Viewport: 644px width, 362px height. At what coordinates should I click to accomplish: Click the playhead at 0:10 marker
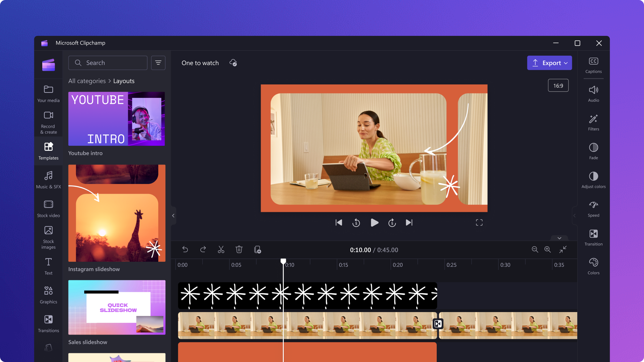pos(283,261)
